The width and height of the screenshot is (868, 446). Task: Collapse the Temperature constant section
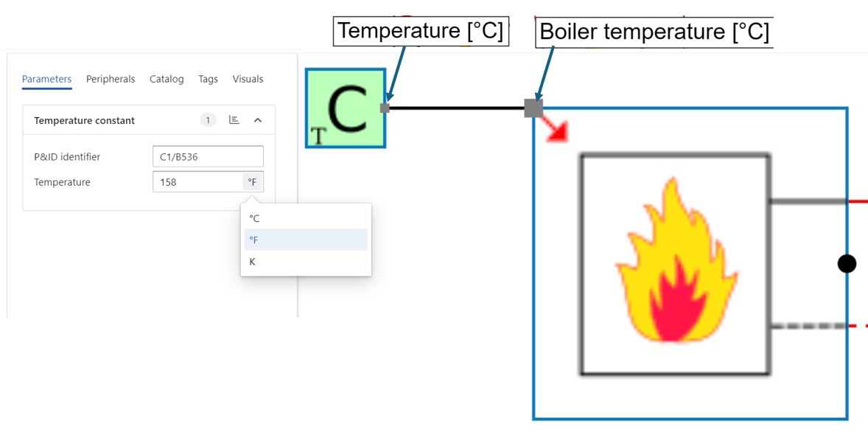258,120
